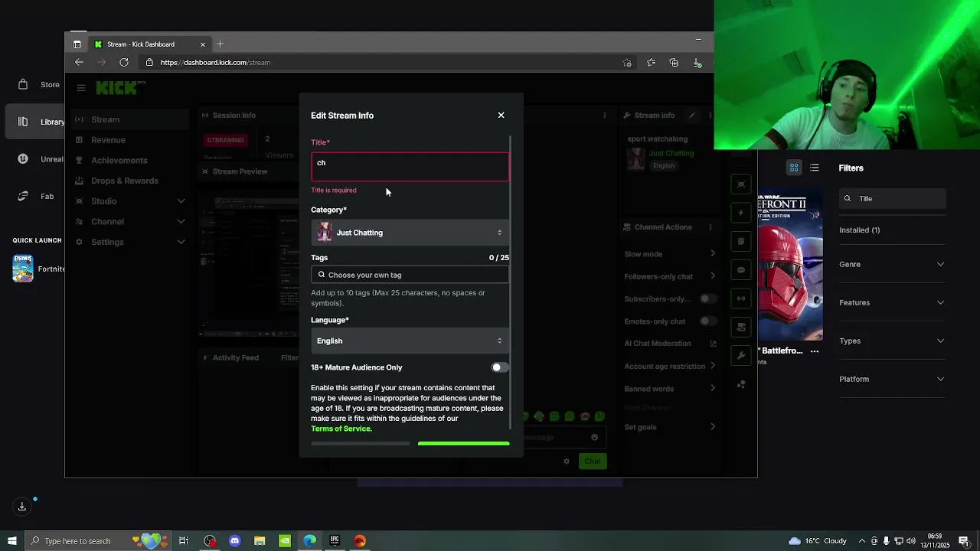Open the Terms of Service link
Screen dimensions: 980x551
(341, 429)
